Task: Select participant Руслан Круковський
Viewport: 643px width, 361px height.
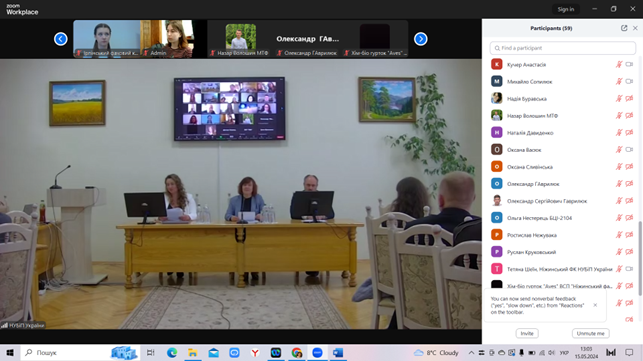Action: pos(563,252)
